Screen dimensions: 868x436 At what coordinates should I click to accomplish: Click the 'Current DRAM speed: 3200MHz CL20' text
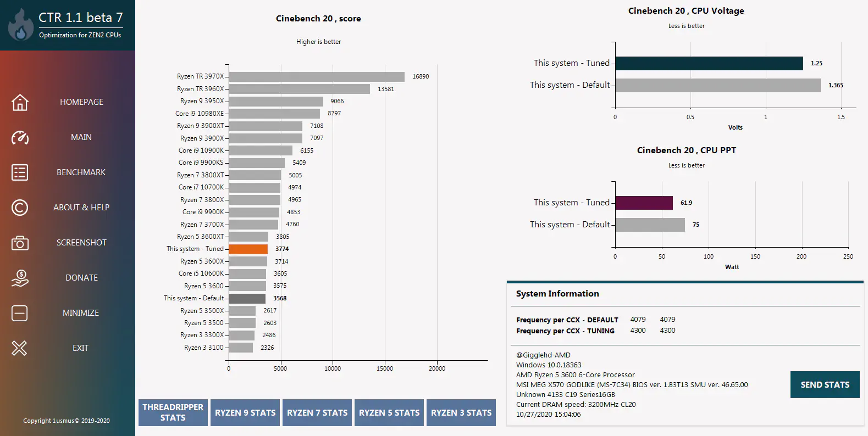pyautogui.click(x=576, y=405)
